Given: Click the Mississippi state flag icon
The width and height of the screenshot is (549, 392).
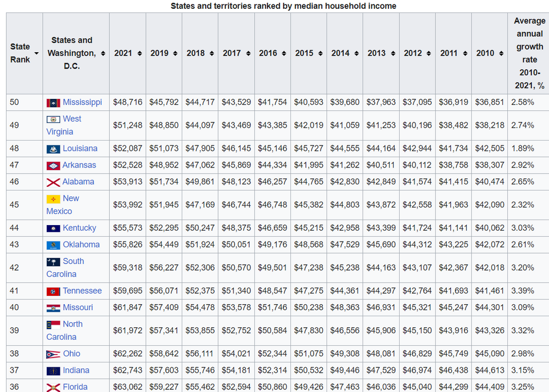Looking at the screenshot, I should click(x=53, y=103).
